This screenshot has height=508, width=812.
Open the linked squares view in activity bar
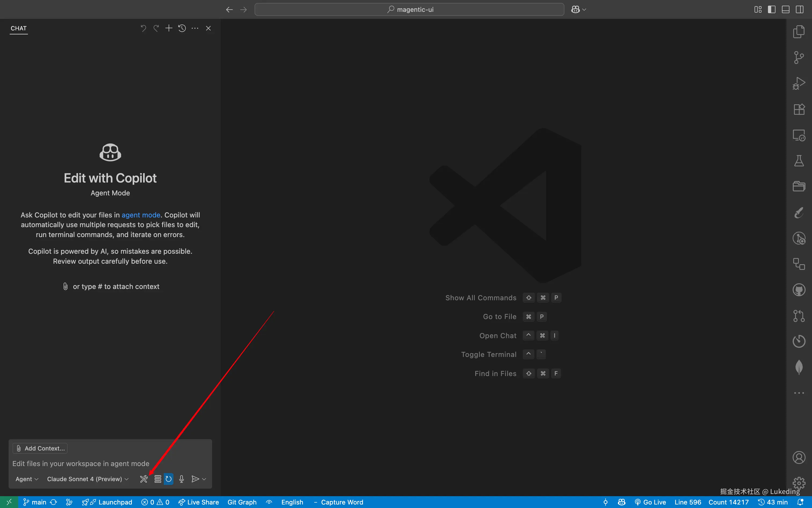[799, 264]
